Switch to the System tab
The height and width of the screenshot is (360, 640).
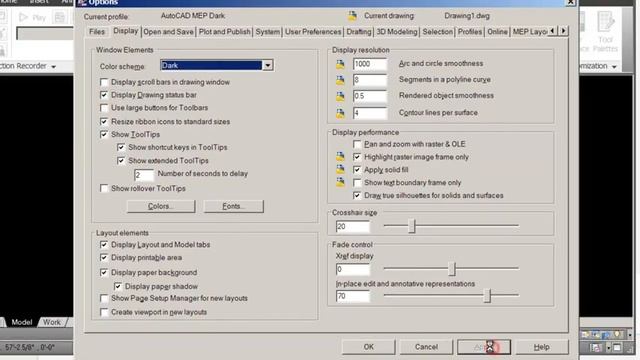click(x=268, y=32)
